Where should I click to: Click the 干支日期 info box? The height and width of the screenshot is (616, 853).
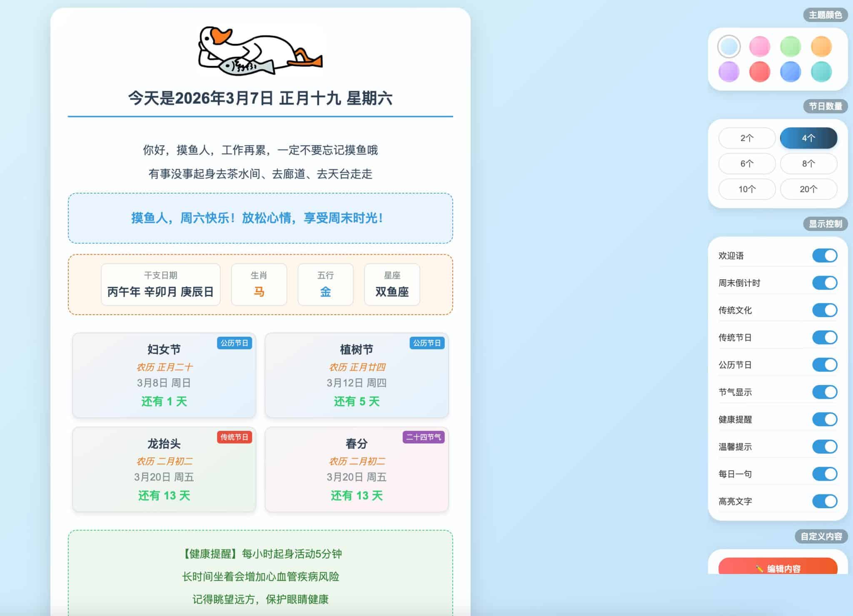(161, 285)
